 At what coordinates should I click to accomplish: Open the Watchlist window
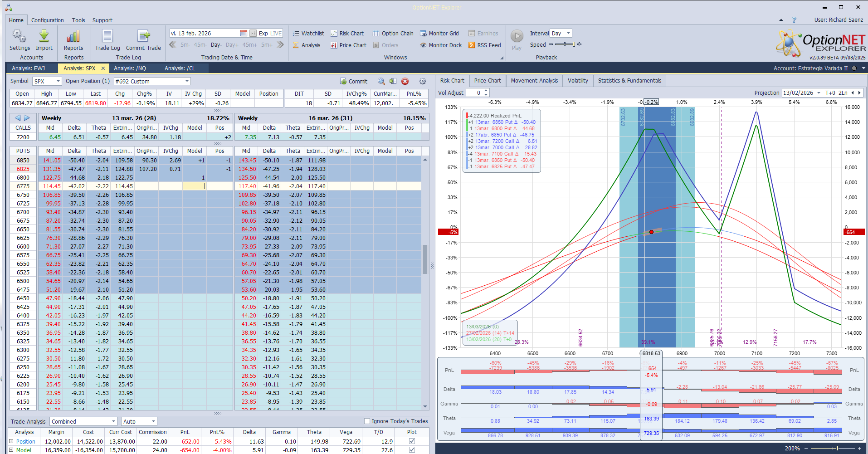308,34
